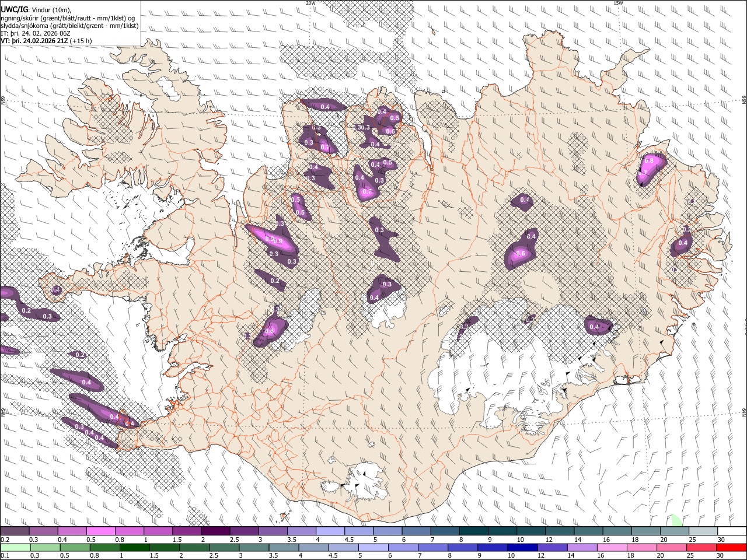This screenshot has height=560, width=747.
Task: Click the '0.1' label on the green rain scale
Action: tap(5, 555)
